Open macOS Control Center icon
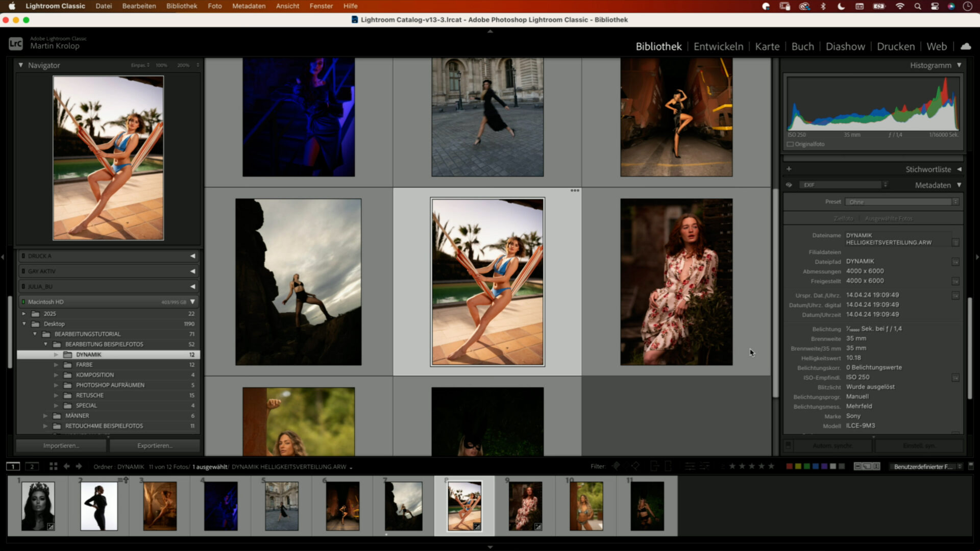Screen dimensions: 980x551 (935, 6)
